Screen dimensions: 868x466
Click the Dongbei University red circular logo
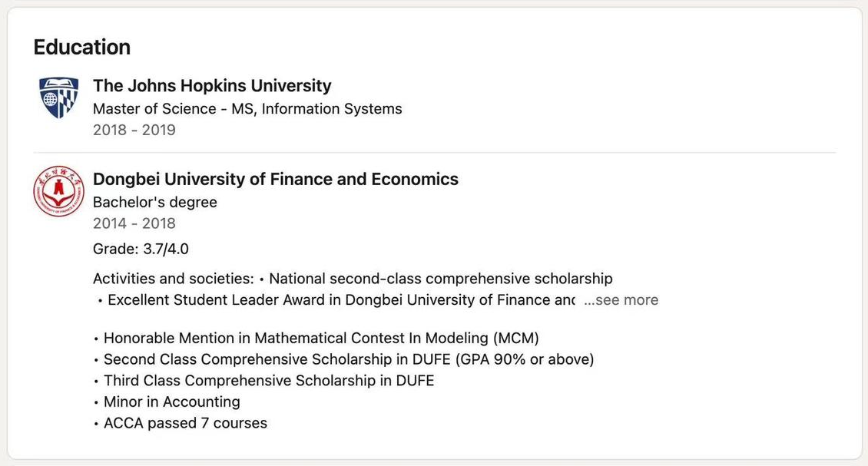click(x=58, y=191)
